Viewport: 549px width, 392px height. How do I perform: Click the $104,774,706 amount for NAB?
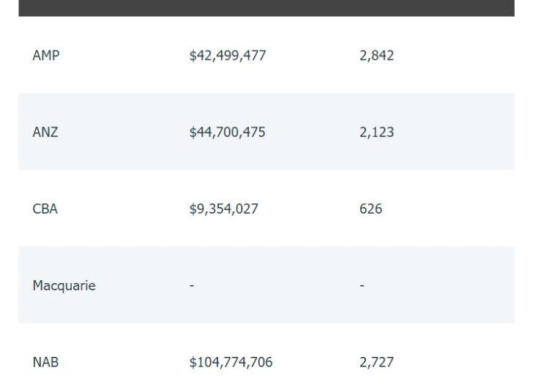[x=231, y=363]
